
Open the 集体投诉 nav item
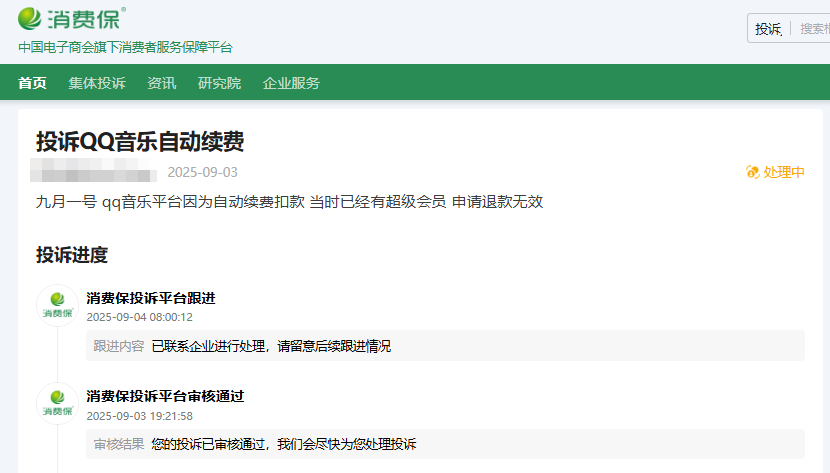click(97, 83)
